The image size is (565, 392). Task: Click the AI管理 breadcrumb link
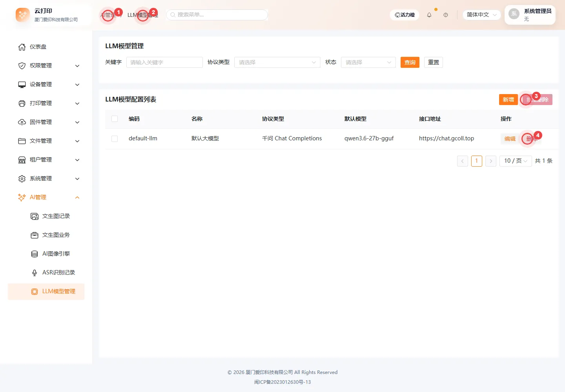(108, 15)
